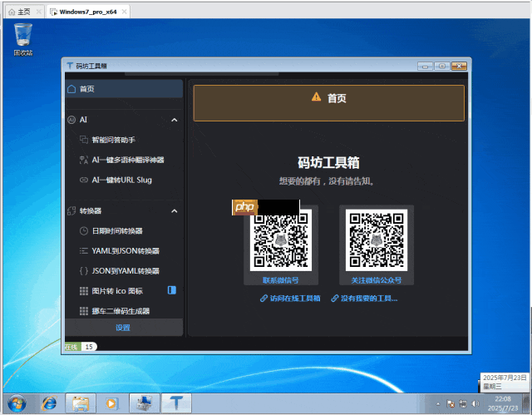Viewport: 532px width, 415px height.
Task: Click the 关注微信公众号 label
Action: coord(377,280)
